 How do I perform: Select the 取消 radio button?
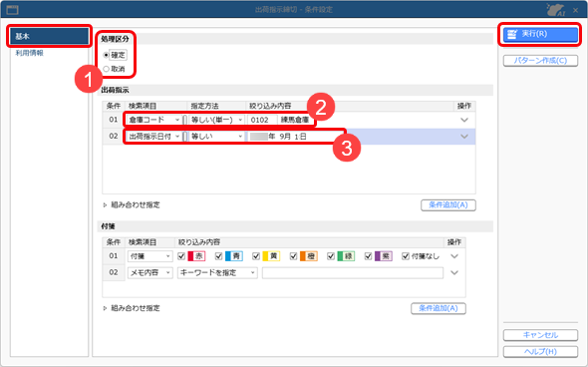[106, 69]
